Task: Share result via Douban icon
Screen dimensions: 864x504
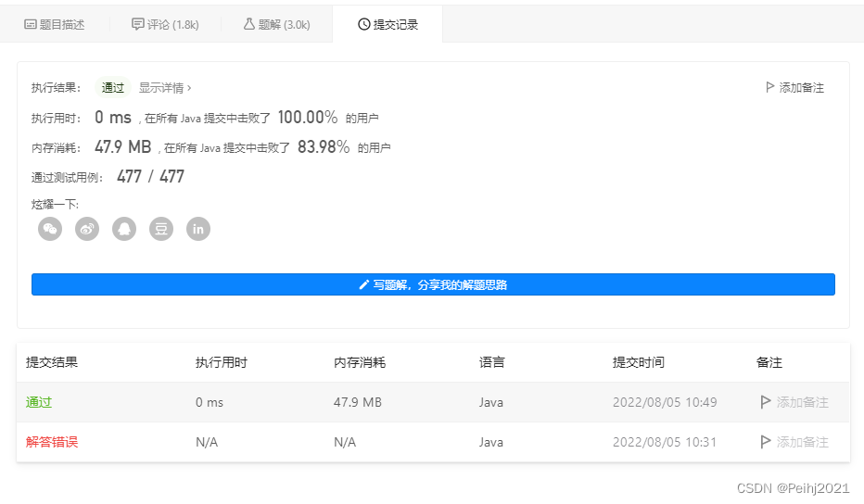Action: pyautogui.click(x=161, y=229)
